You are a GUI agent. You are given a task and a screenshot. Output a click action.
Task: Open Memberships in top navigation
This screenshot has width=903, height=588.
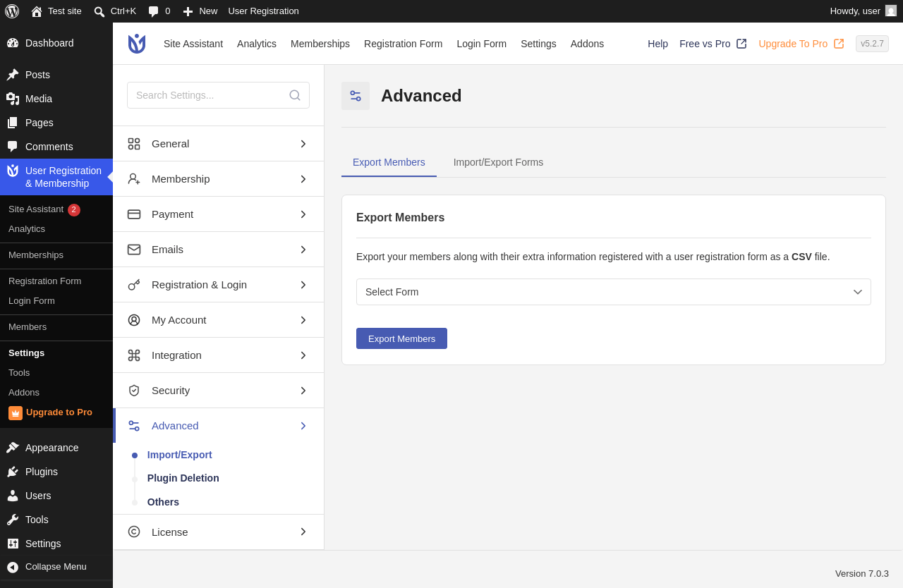tap(320, 44)
